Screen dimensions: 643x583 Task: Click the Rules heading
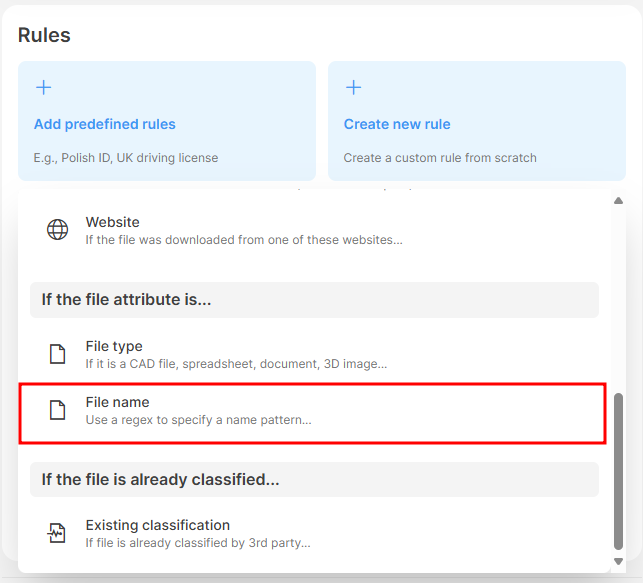[x=44, y=35]
